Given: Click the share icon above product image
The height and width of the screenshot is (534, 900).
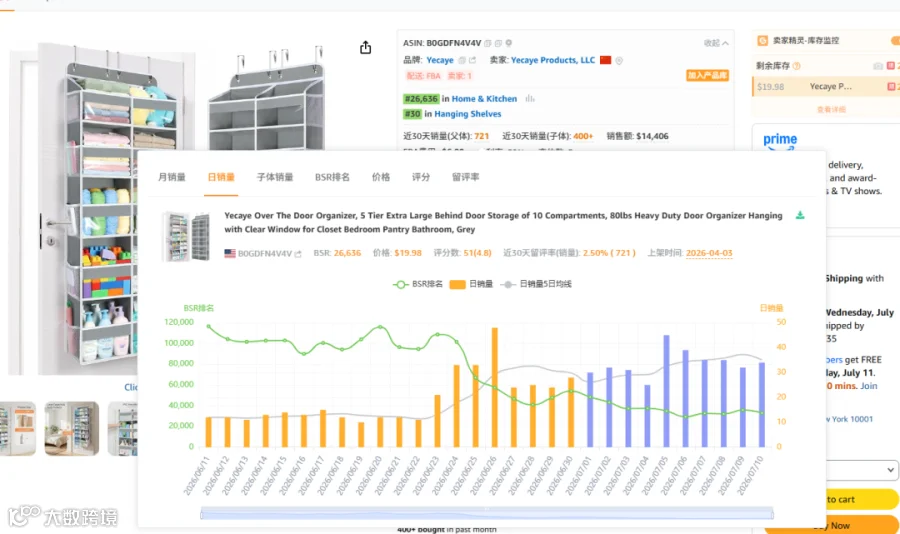Looking at the screenshot, I should click(366, 48).
